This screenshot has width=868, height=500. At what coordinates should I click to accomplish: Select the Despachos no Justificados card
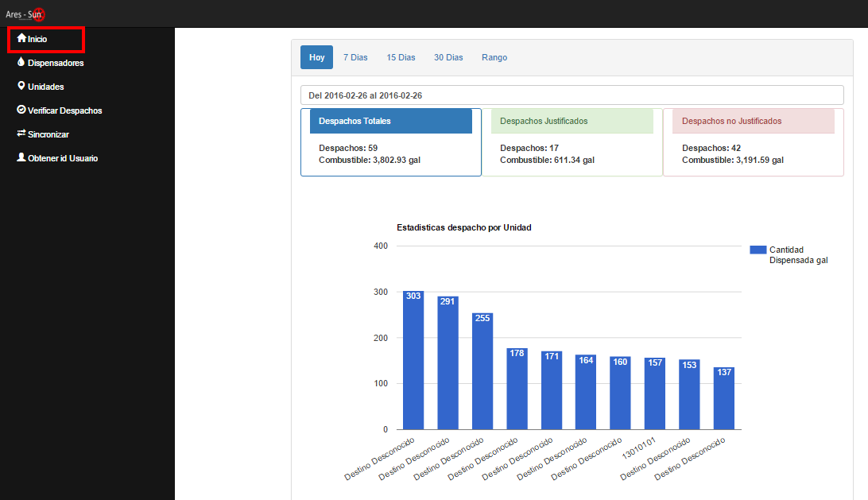753,120
